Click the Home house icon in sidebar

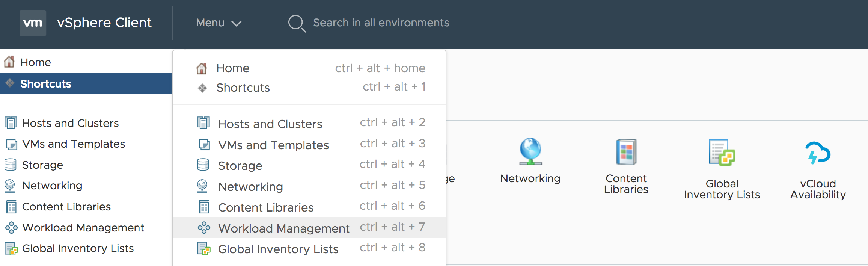tap(9, 62)
